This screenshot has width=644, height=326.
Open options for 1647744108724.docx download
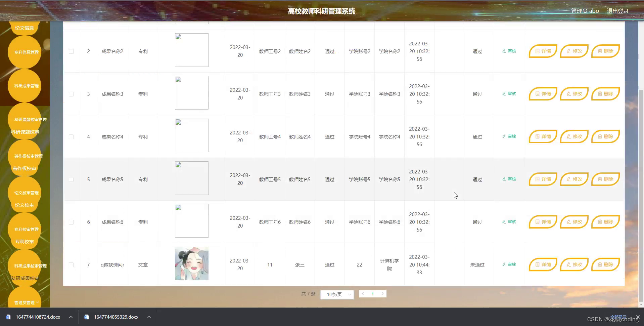tap(71, 317)
